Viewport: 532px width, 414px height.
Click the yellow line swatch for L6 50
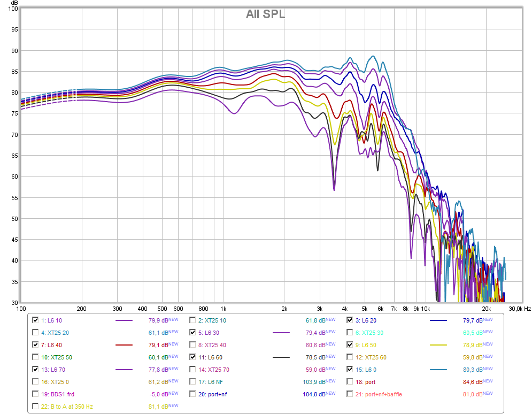click(x=438, y=345)
